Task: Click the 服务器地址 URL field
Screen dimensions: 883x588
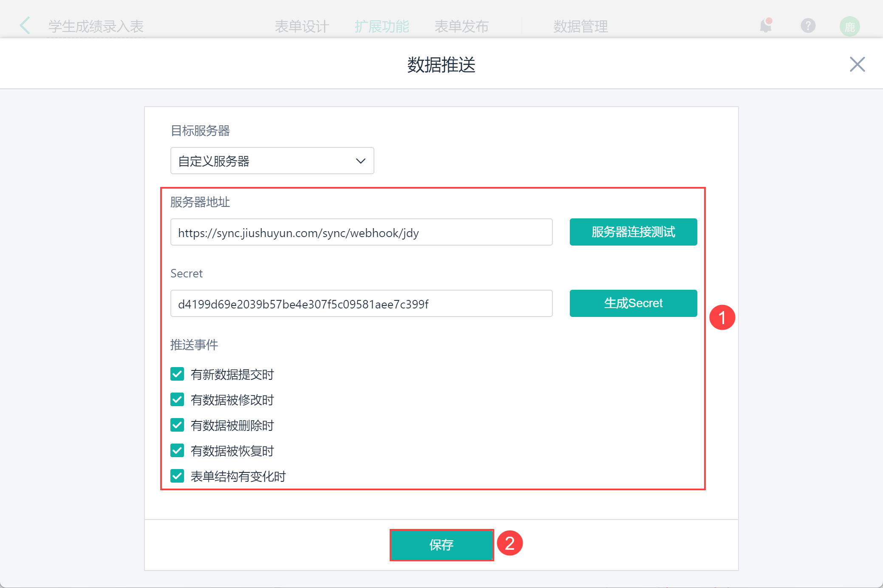Action: (x=361, y=232)
